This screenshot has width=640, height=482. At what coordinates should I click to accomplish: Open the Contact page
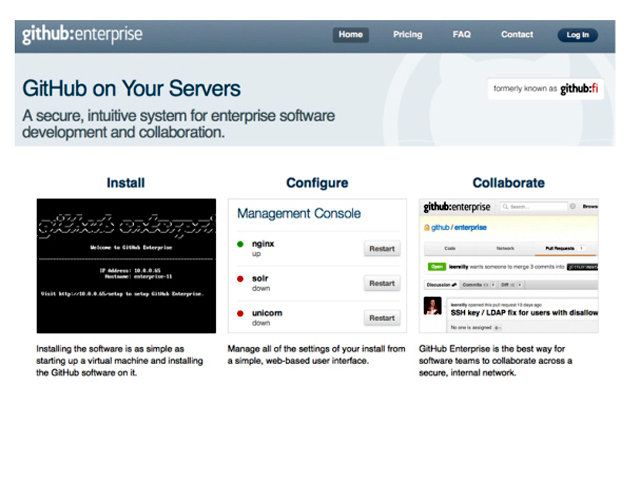pos(517,35)
